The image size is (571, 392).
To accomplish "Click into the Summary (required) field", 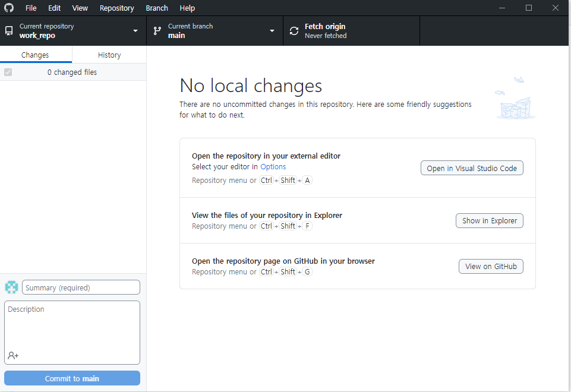I will 81,287.
